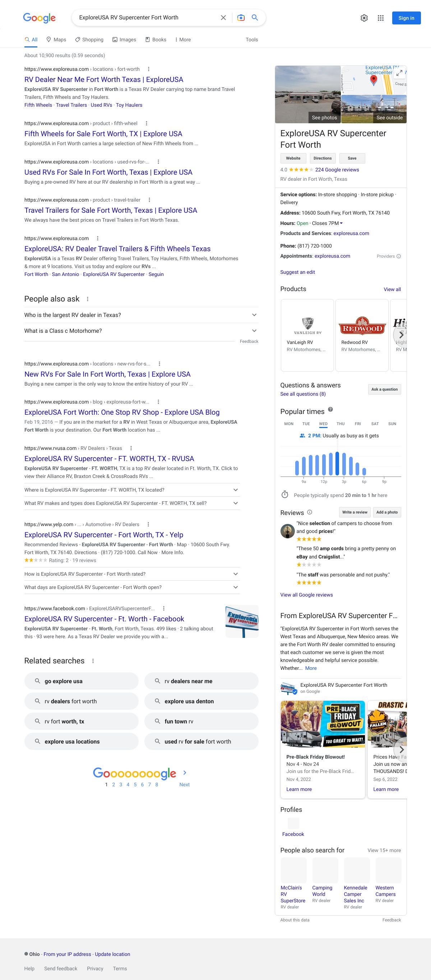Open Popular times help icon
The height and width of the screenshot is (980, 431).
pyautogui.click(x=330, y=409)
